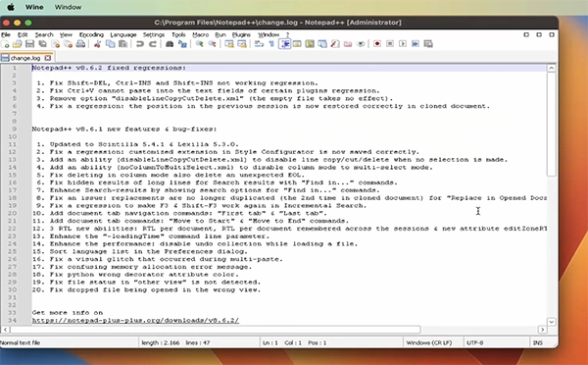
Task: Click line number 9 in the margin
Action: click(15, 129)
